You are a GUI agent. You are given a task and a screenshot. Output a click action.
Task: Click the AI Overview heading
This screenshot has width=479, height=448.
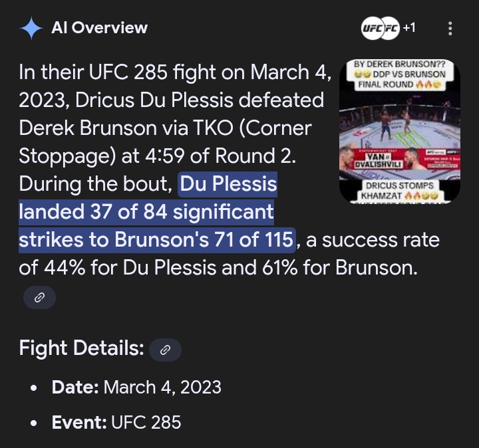point(99,28)
